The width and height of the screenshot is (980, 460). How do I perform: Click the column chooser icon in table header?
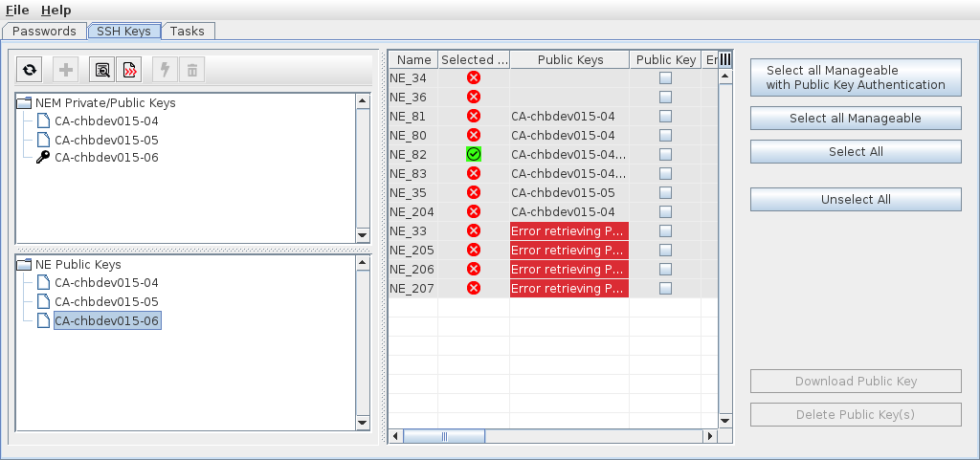tap(724, 59)
